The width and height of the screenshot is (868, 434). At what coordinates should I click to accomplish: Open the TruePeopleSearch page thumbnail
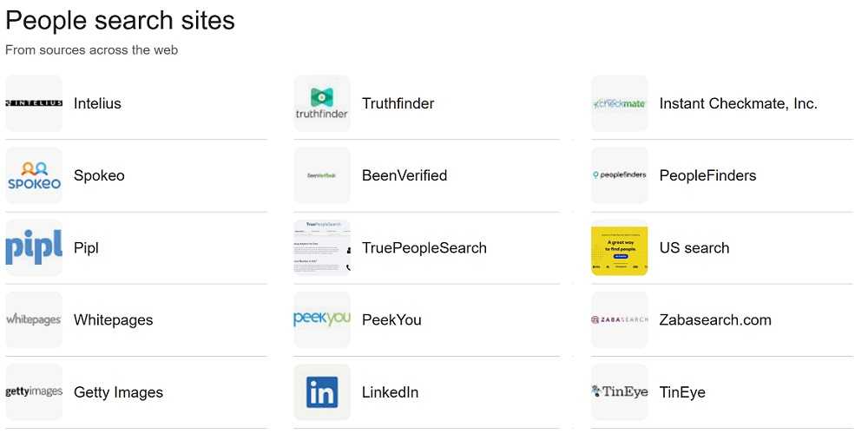322,248
